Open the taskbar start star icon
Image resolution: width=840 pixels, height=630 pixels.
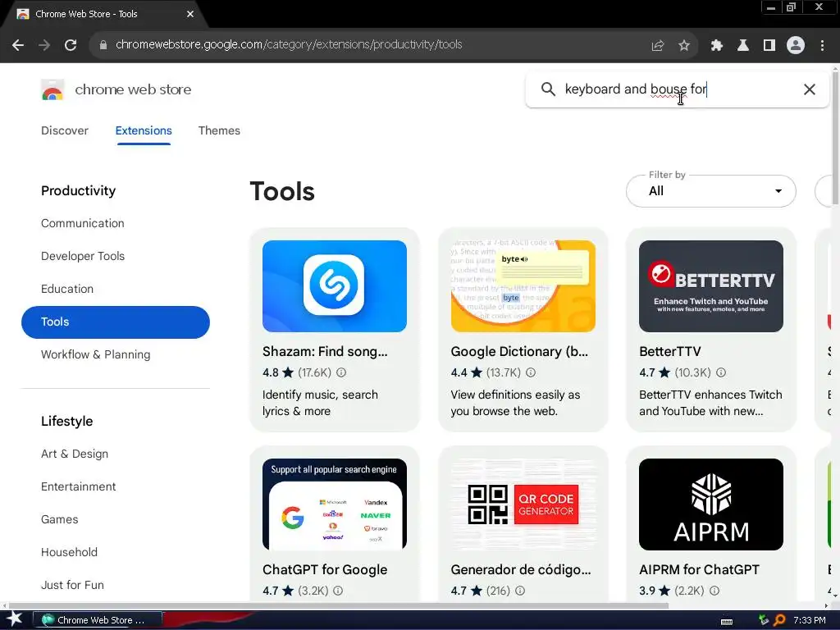pyautogui.click(x=15, y=619)
